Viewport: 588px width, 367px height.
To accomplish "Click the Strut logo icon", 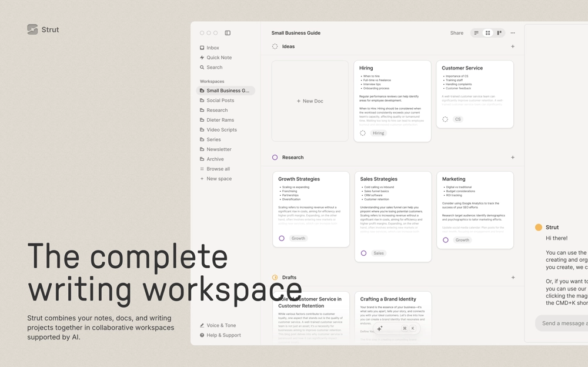I will pos(32,29).
